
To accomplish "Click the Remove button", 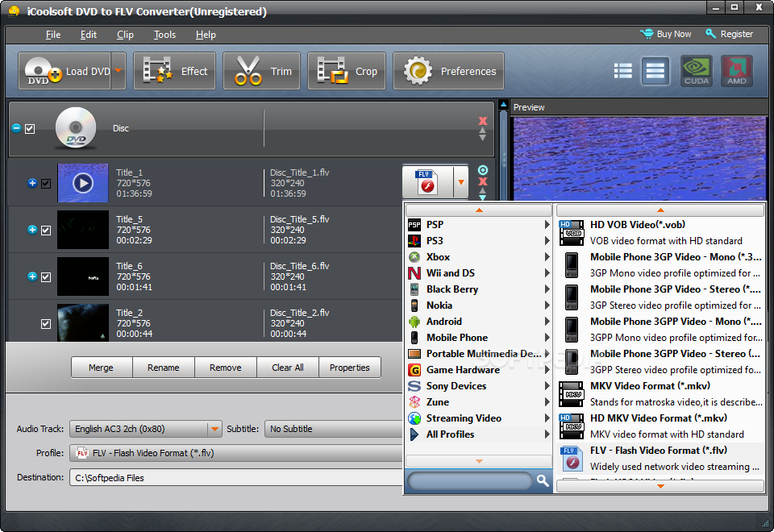I will coord(226,368).
